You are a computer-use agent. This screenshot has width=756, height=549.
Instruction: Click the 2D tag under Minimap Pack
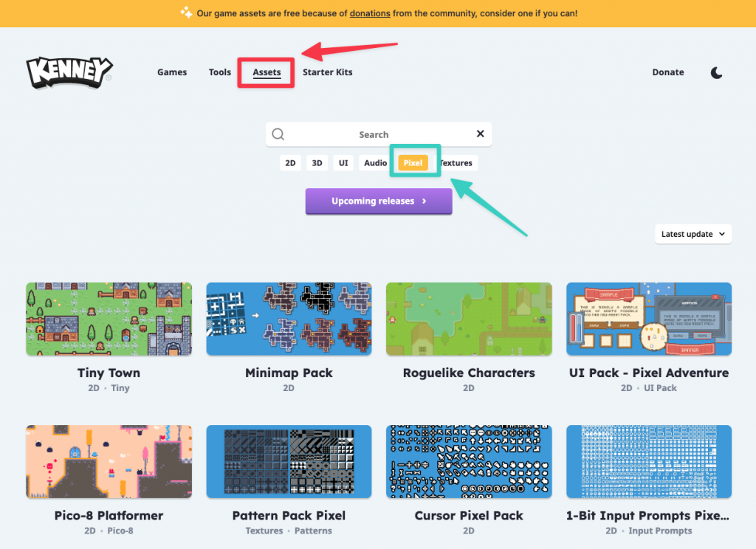(x=289, y=388)
